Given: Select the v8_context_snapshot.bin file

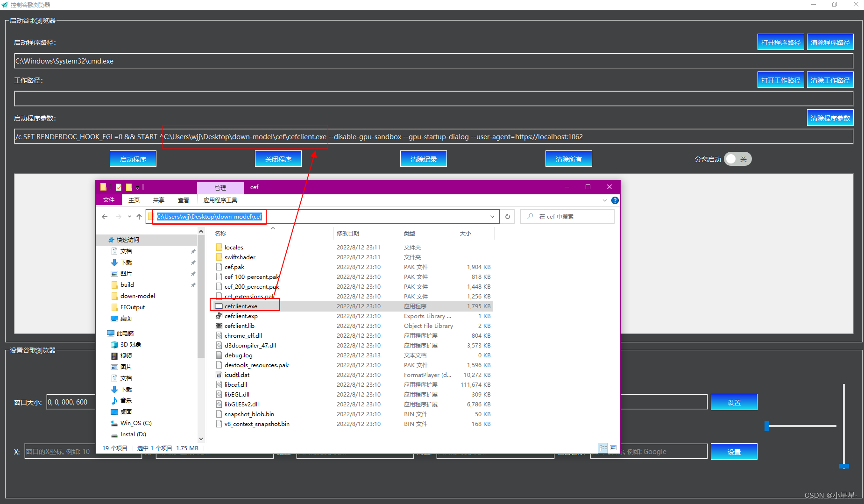Looking at the screenshot, I should (257, 424).
